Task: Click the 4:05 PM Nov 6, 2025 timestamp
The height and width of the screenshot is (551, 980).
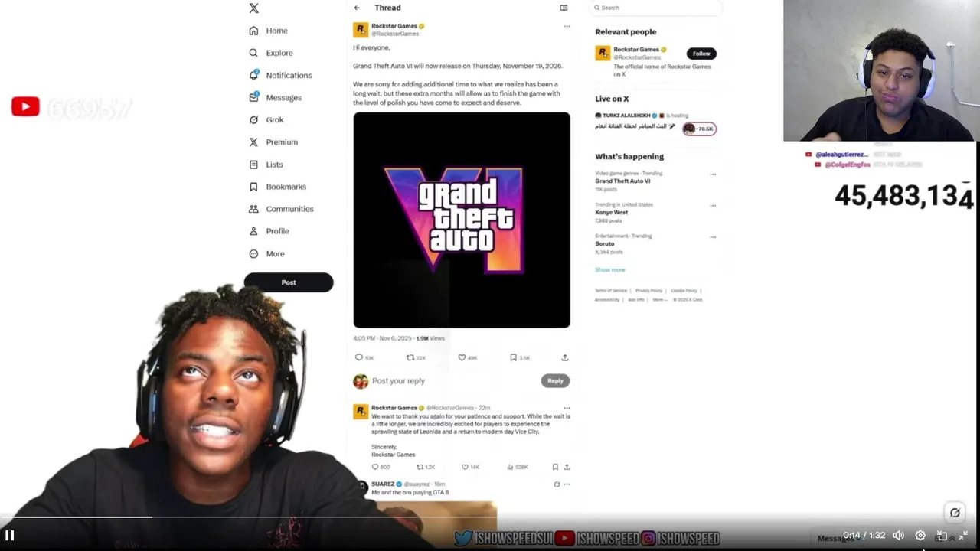Action: click(x=382, y=338)
